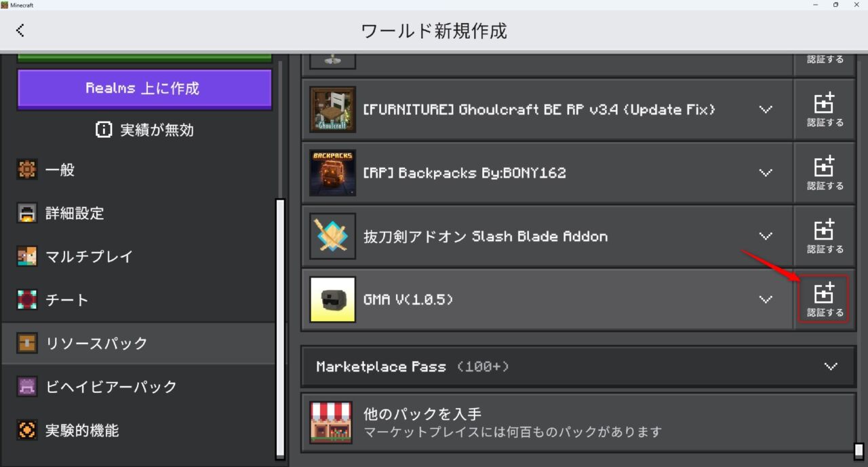This screenshot has width=868, height=467.
Task: Open the ビヘイビアーパック section
Action: tap(138, 387)
